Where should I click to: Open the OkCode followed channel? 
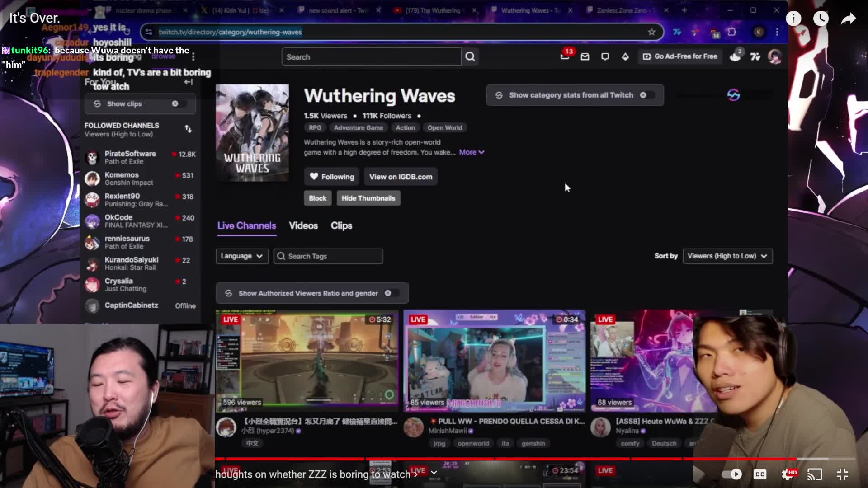click(140, 221)
